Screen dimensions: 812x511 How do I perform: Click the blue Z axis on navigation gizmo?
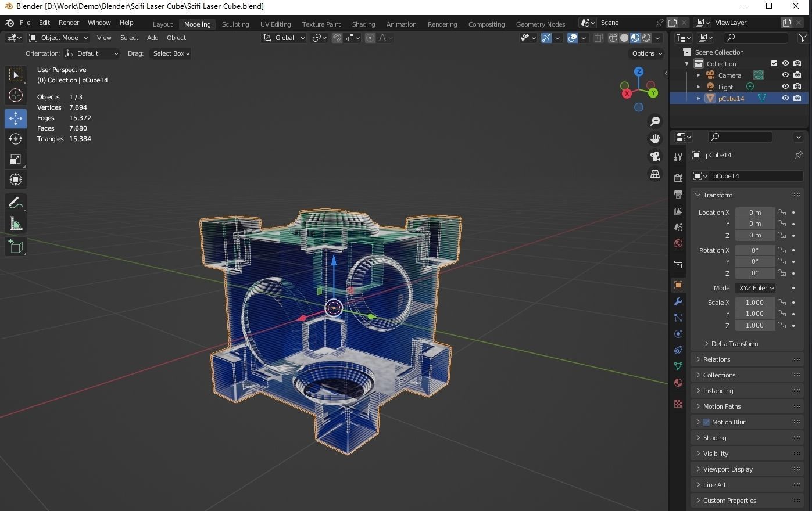639,71
